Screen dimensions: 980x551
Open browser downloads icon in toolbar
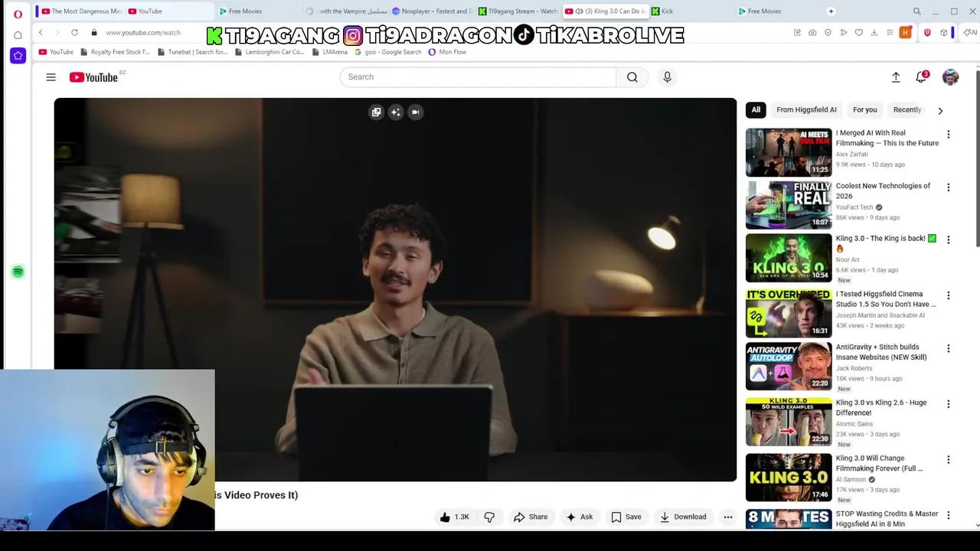(x=874, y=33)
